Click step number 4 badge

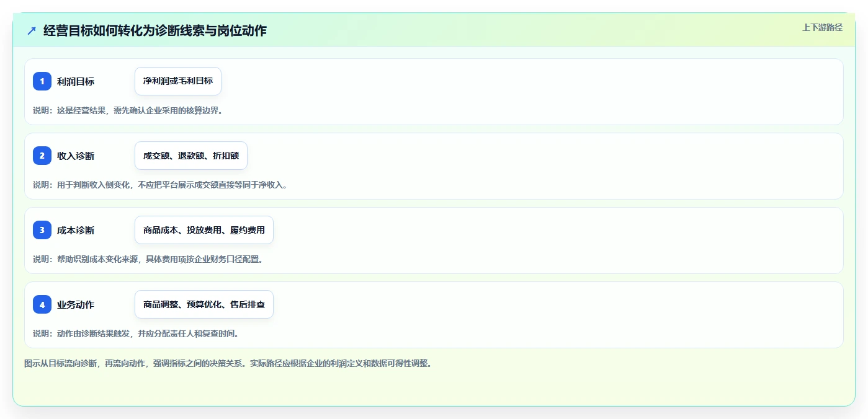42,304
